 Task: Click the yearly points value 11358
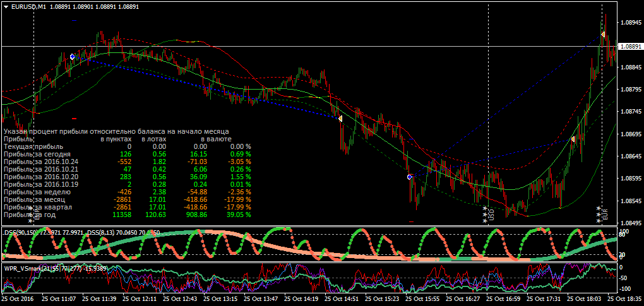(122, 215)
